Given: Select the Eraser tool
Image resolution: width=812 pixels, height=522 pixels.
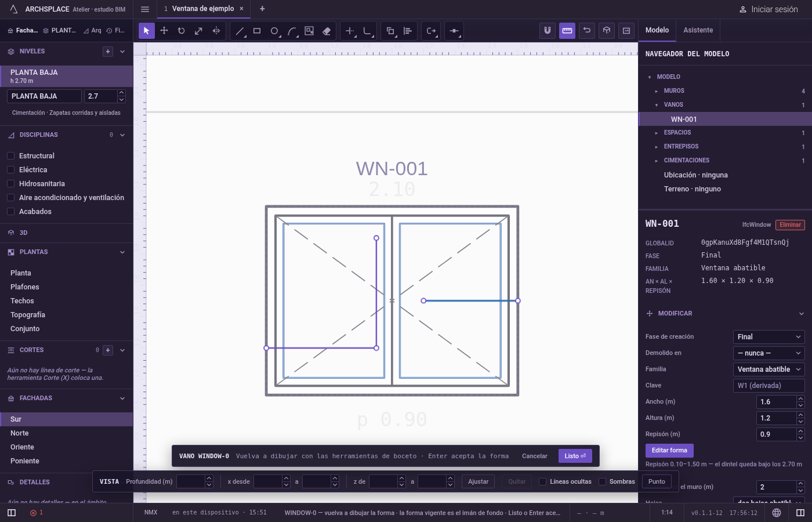Looking at the screenshot, I should tap(327, 31).
